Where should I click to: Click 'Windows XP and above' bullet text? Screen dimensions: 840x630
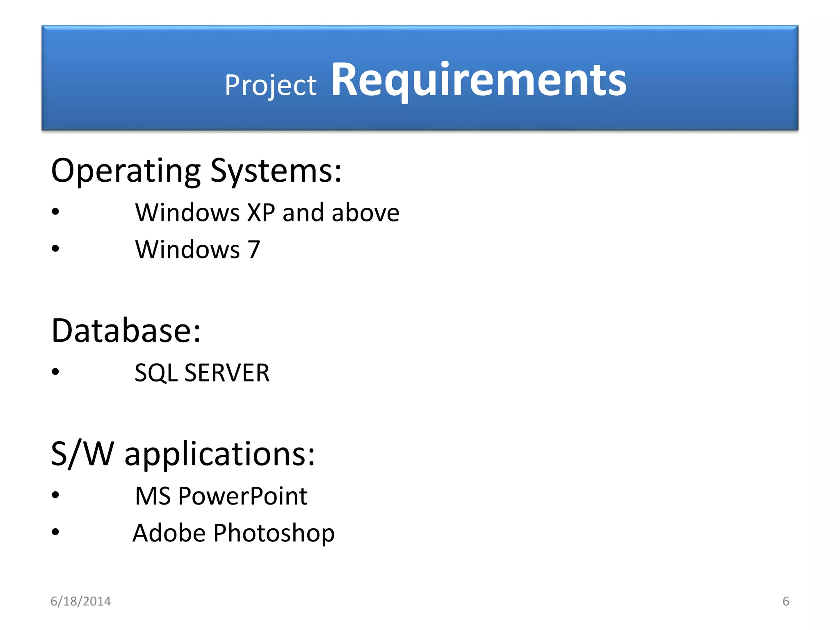(x=267, y=213)
